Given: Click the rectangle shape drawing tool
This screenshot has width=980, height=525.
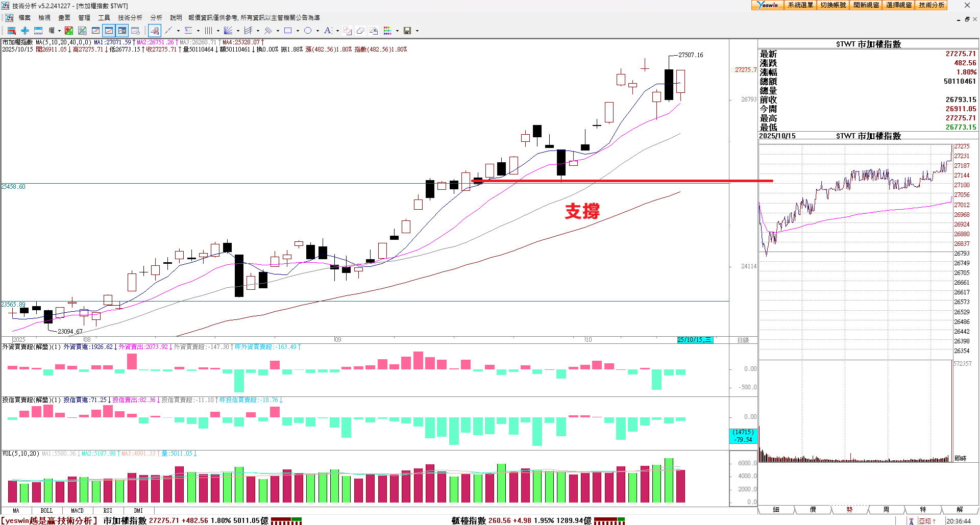Looking at the screenshot, I should coord(288,31).
